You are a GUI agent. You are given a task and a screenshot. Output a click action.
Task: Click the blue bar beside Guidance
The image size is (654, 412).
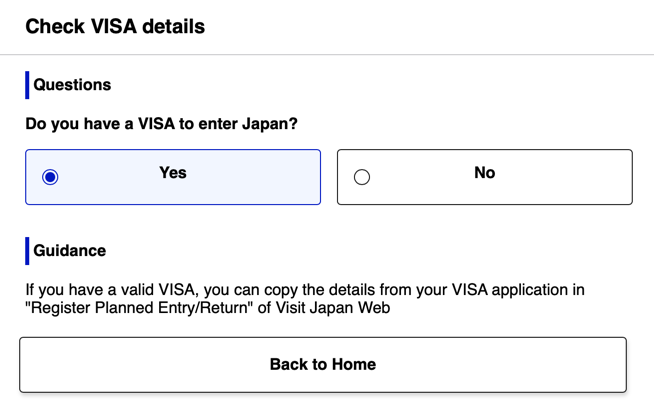(x=27, y=250)
